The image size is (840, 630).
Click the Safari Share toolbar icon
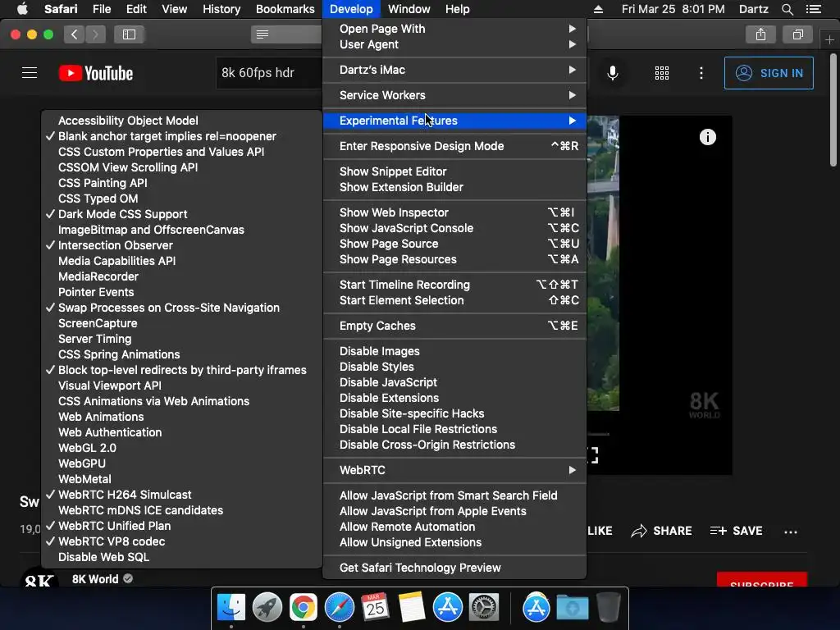[x=760, y=34]
